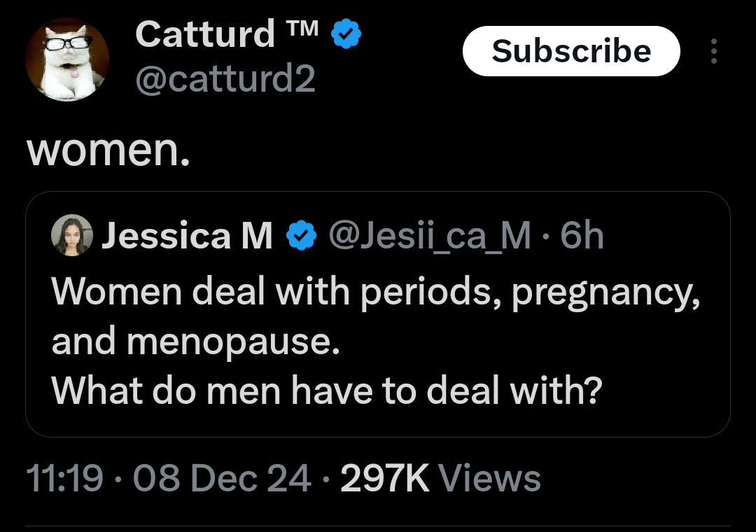The width and height of the screenshot is (756, 532).
Task: Click Jessica M's blue verified checkmark
Action: pos(301,236)
